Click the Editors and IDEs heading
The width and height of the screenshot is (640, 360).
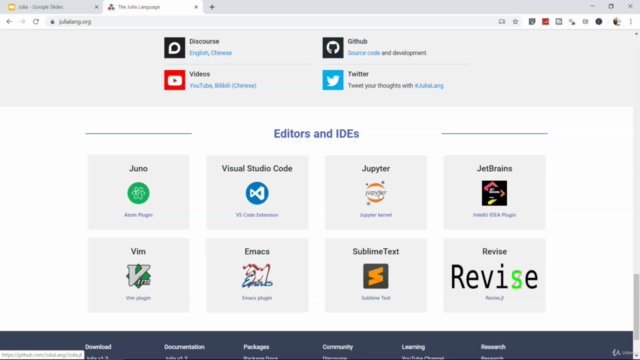pyautogui.click(x=316, y=134)
